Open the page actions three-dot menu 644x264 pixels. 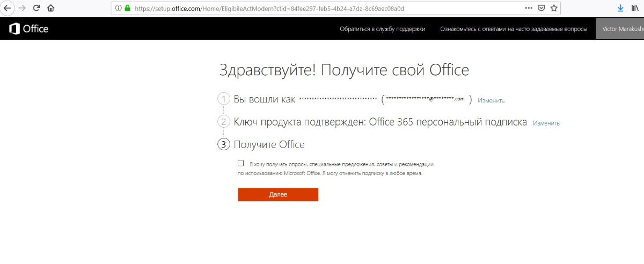click(529, 8)
